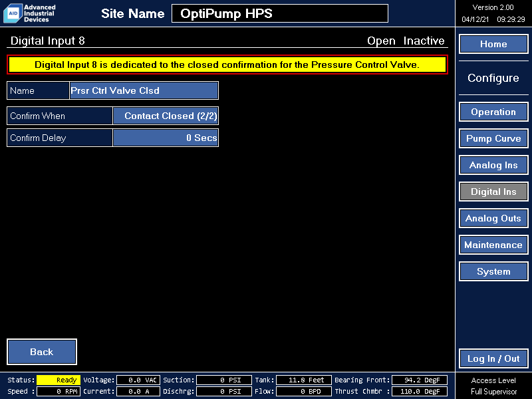Click the Tank 11.8 Feet value
This screenshot has width=532, height=399.
[x=304, y=380]
